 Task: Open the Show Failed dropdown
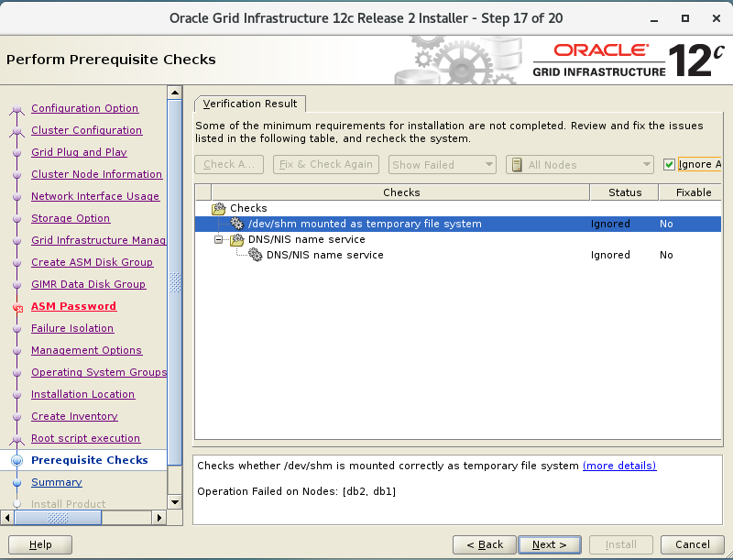click(x=443, y=165)
